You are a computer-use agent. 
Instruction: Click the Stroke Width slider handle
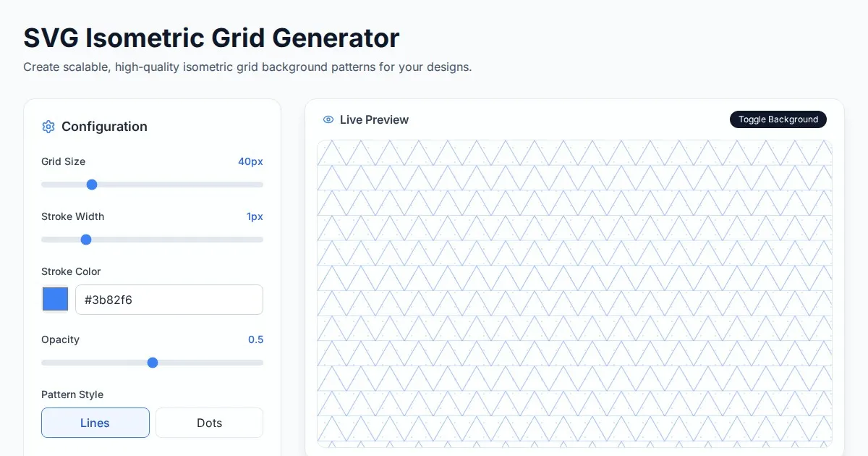pos(86,240)
